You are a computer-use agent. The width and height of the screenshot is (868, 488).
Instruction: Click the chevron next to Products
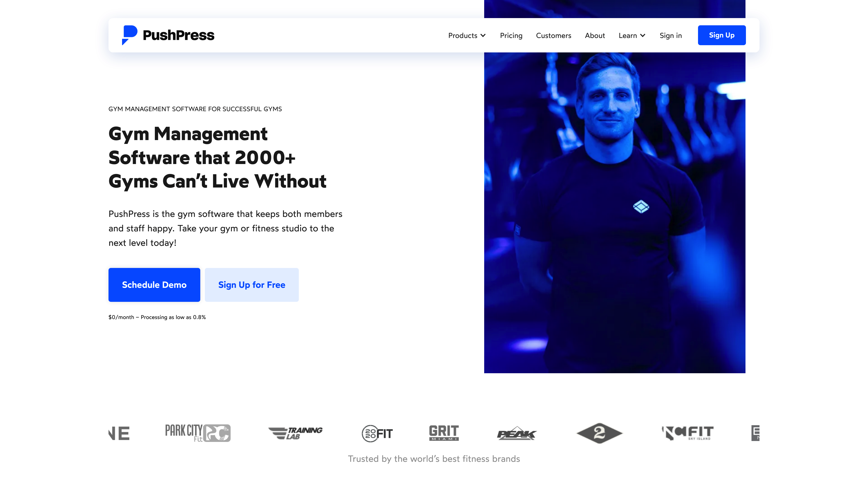pos(483,35)
